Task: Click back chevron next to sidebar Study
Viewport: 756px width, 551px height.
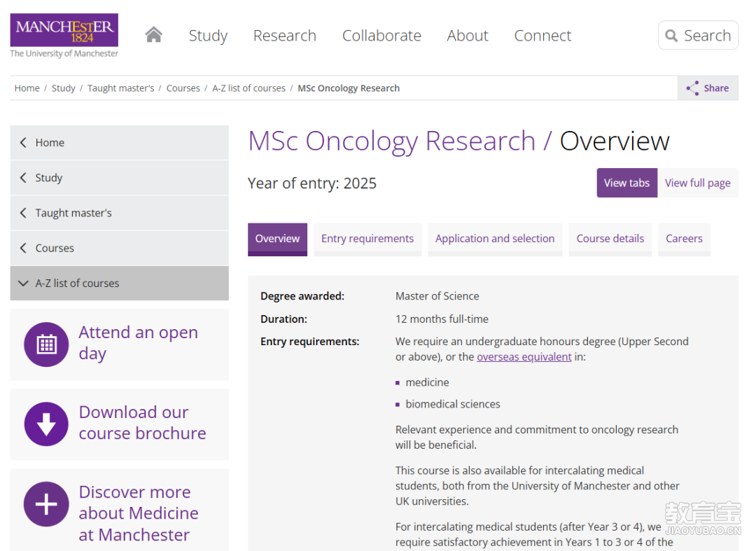Action: tap(23, 178)
